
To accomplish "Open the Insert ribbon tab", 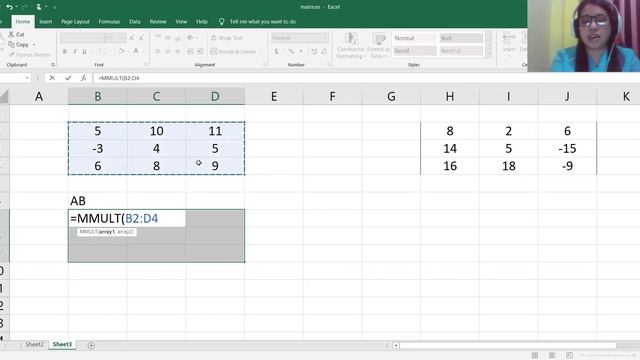I will point(46,22).
